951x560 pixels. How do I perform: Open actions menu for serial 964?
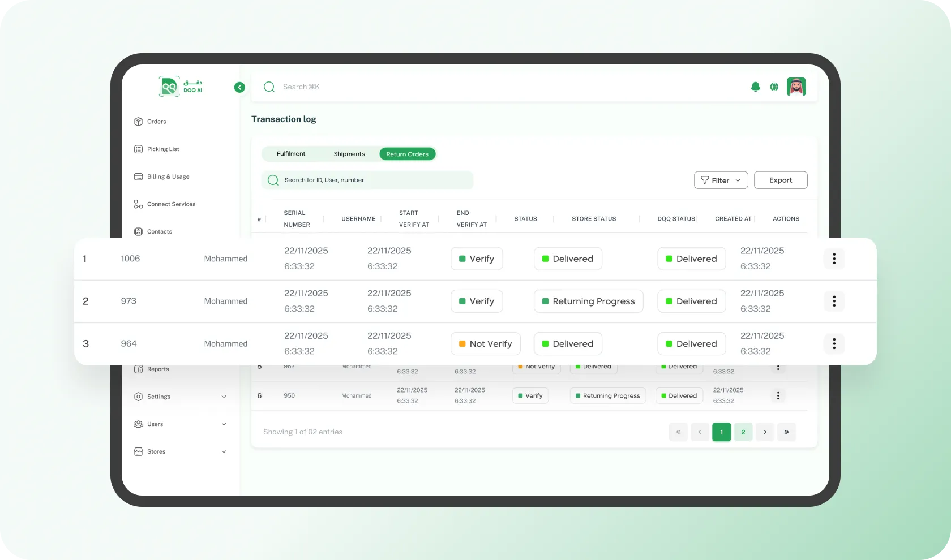coord(833,343)
